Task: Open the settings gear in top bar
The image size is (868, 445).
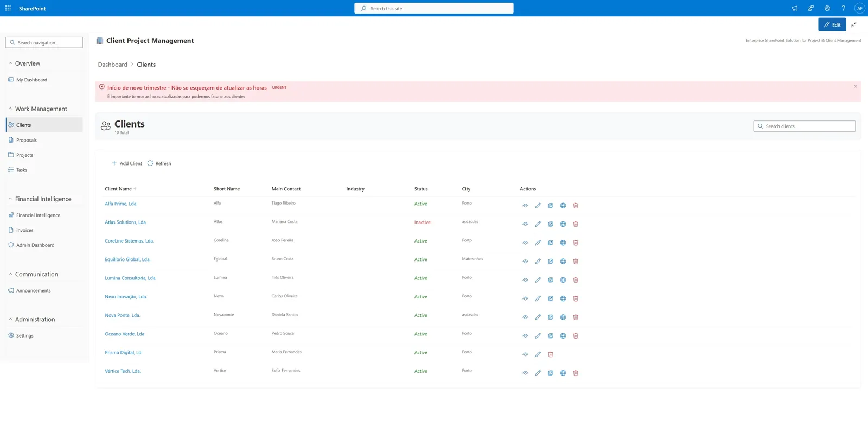Action: 827,8
